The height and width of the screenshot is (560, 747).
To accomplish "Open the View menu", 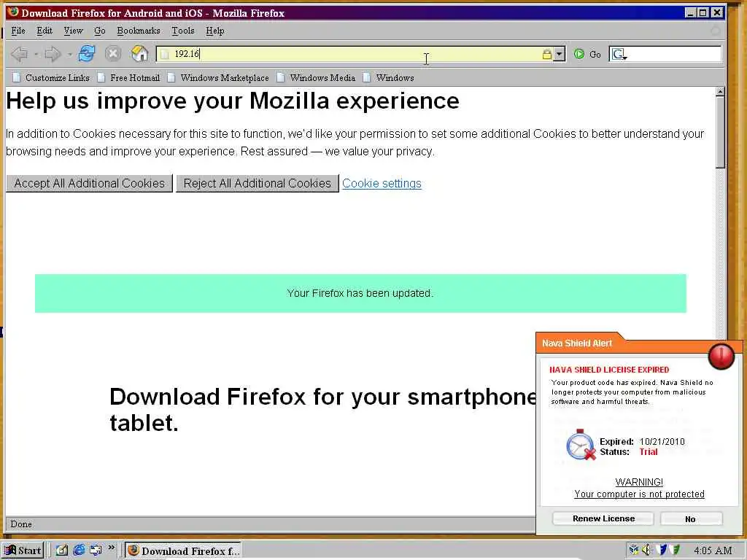I will click(x=73, y=31).
